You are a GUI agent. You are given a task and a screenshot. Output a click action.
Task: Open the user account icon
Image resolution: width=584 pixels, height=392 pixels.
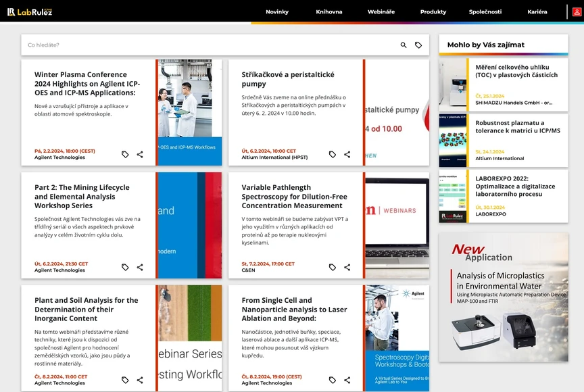(577, 12)
